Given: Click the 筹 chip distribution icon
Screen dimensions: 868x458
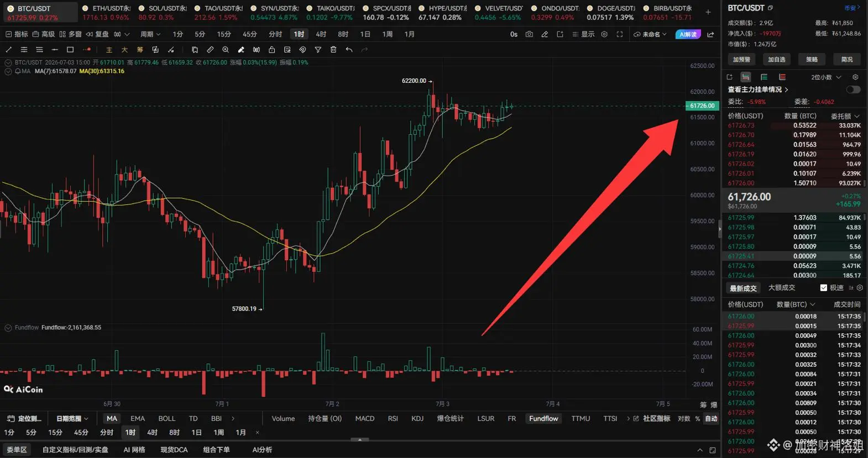Looking at the screenshot, I should click(140, 50).
